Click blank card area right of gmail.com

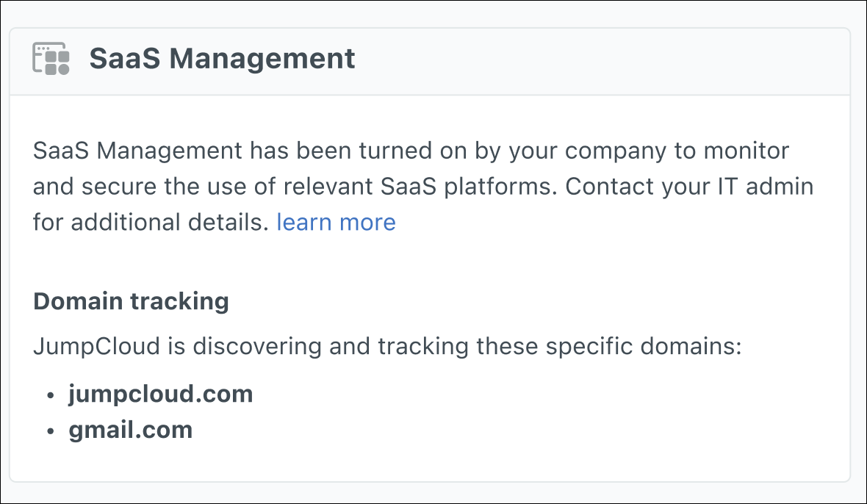tap(514, 430)
